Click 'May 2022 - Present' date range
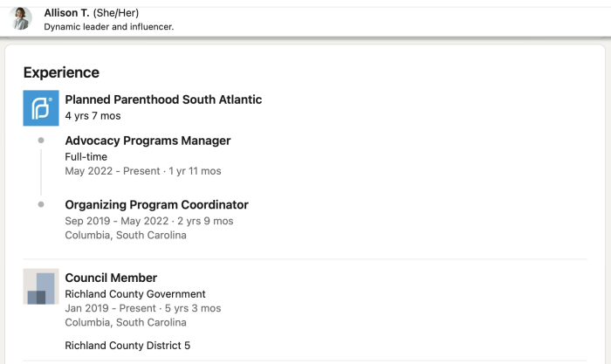The width and height of the screenshot is (611, 364). pyautogui.click(x=113, y=171)
